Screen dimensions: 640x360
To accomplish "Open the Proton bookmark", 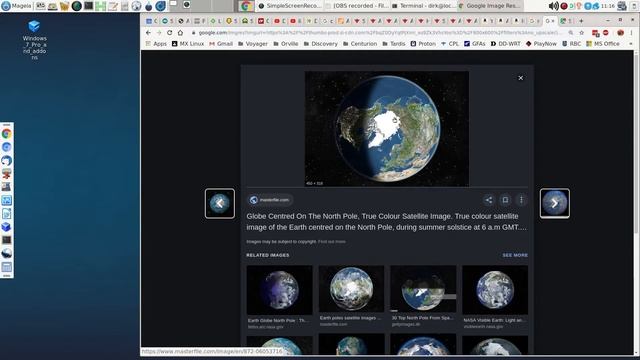I will click(423, 44).
